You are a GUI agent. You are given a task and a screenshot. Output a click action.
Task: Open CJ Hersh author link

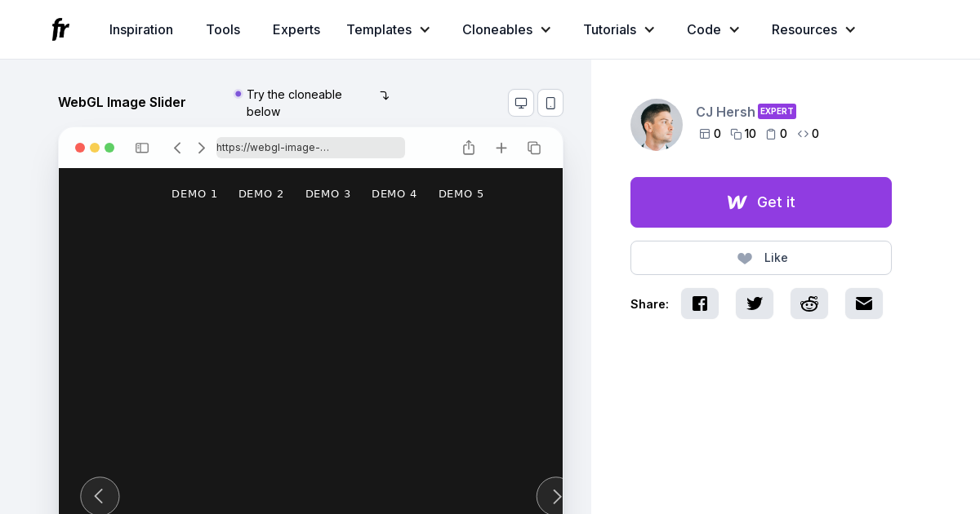tap(725, 112)
